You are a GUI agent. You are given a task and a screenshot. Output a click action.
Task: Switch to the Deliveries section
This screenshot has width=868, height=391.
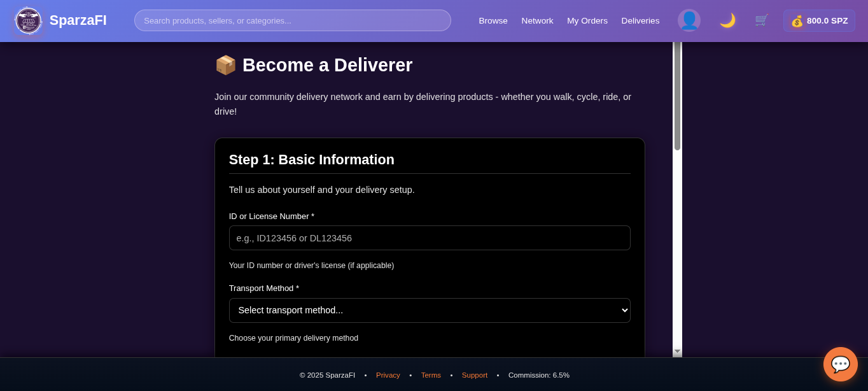pyautogui.click(x=640, y=20)
